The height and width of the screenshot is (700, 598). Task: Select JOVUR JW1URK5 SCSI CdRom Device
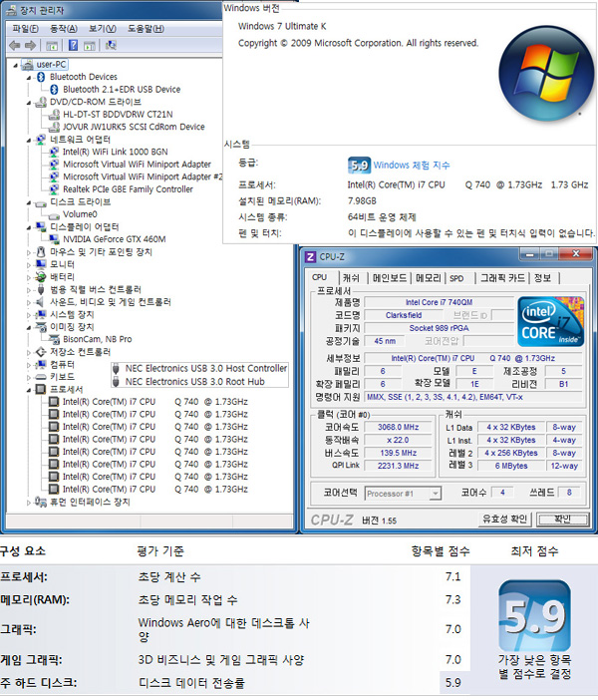(134, 127)
